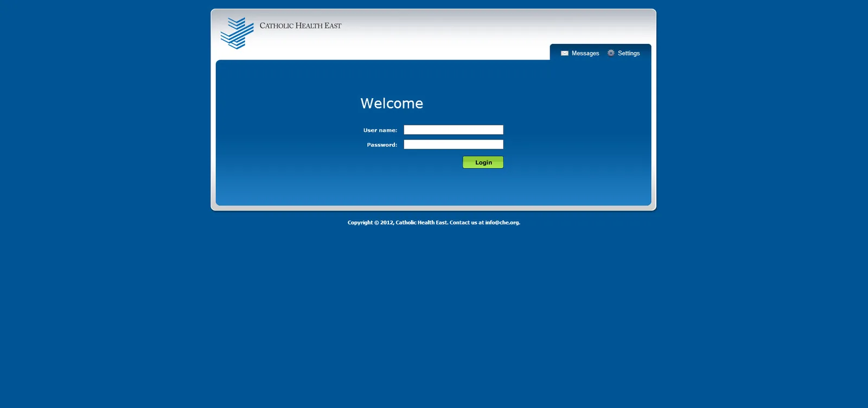Click the "User name:" label

(x=380, y=130)
